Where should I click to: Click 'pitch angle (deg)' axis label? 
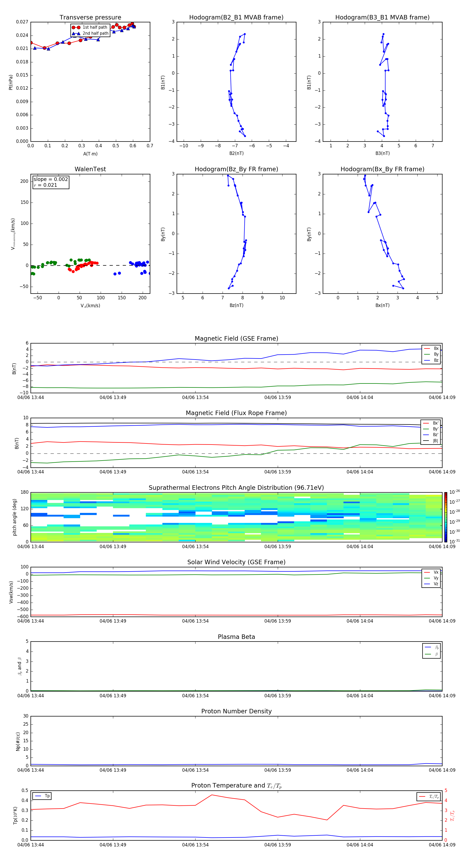(14, 517)
